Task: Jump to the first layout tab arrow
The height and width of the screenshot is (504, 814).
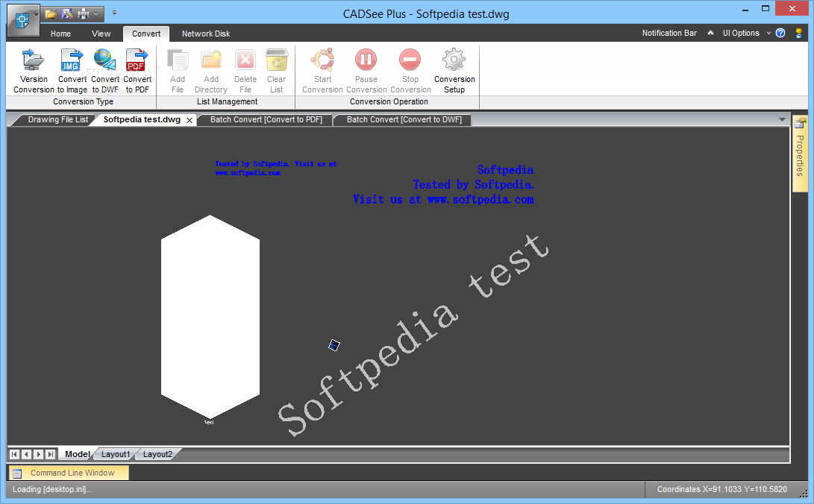Action: coord(14,454)
